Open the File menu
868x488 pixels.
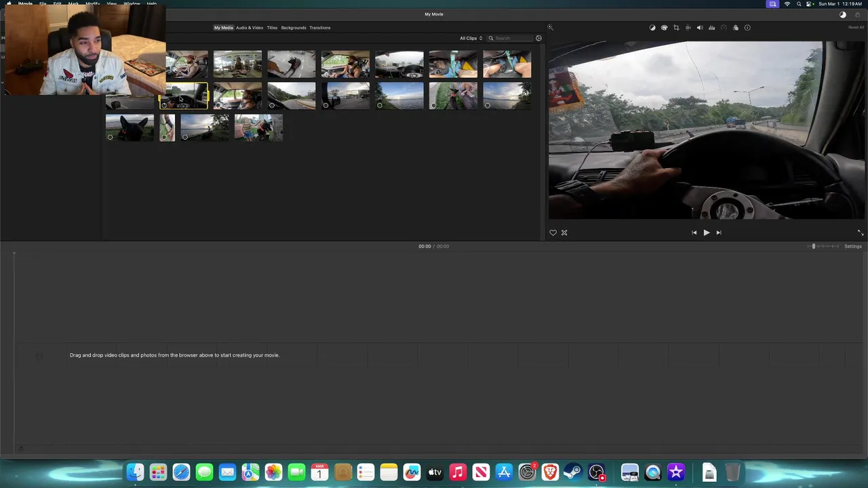click(43, 3)
